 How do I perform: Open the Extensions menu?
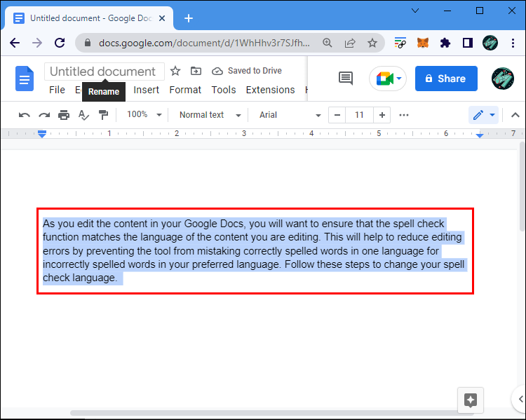[270, 90]
